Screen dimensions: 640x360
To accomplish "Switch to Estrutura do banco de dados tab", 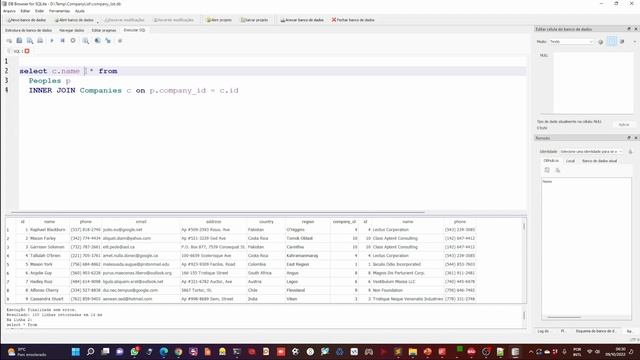I will tap(29, 30).
